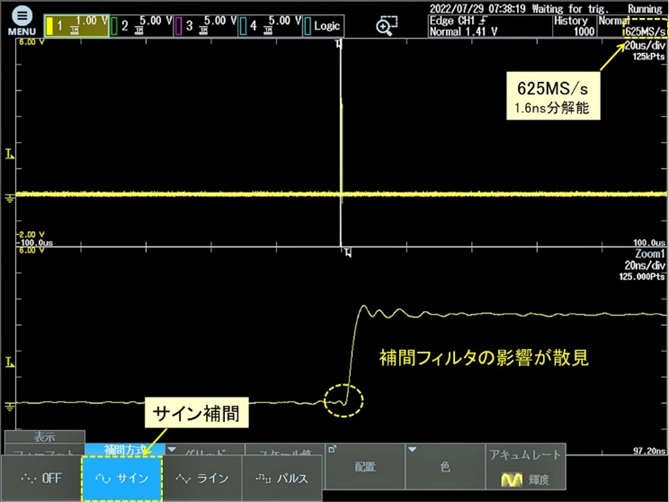
Task: Click the Zoom1 20ns/div scale value
Action: [645, 265]
